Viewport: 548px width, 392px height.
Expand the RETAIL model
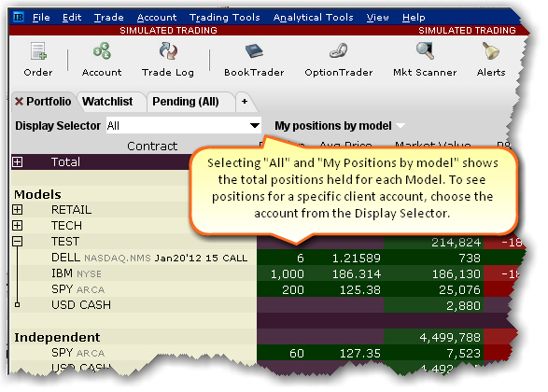click(17, 210)
